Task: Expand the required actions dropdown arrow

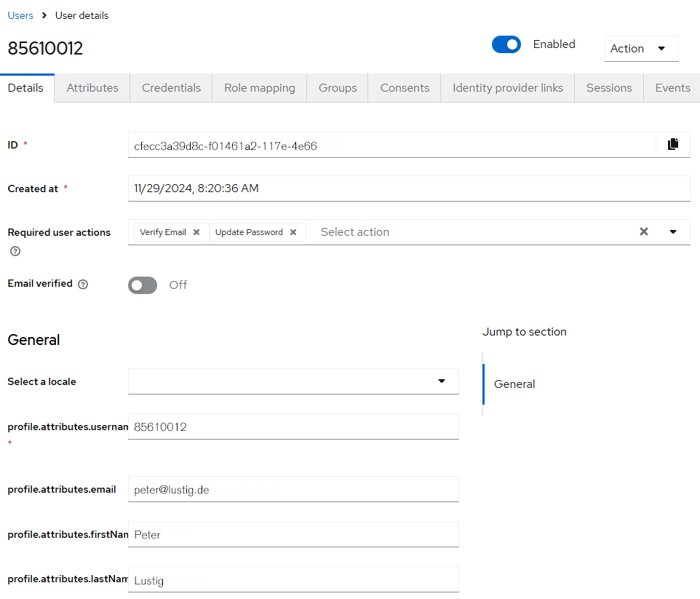Action: click(x=673, y=231)
